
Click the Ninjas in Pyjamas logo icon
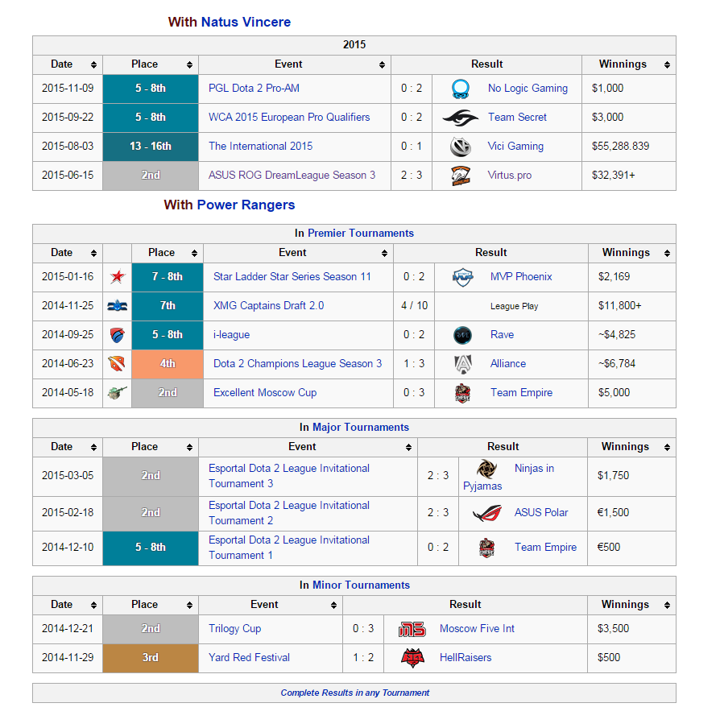(x=487, y=469)
